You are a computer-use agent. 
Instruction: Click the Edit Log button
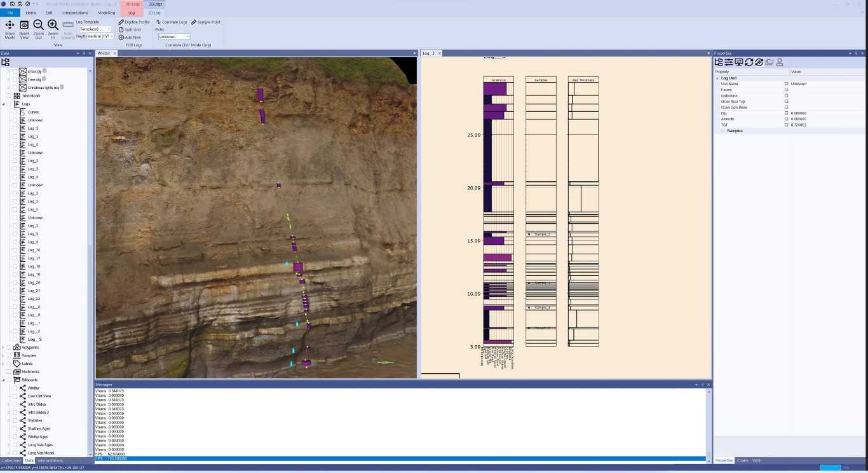[133, 45]
